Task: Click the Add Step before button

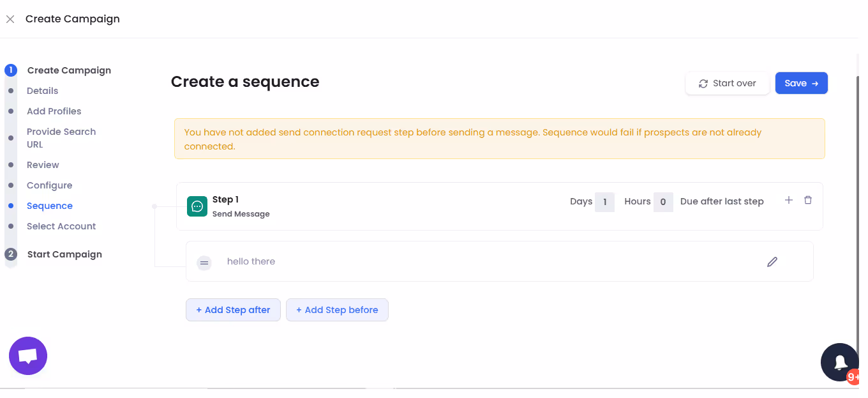Action: pos(337,309)
